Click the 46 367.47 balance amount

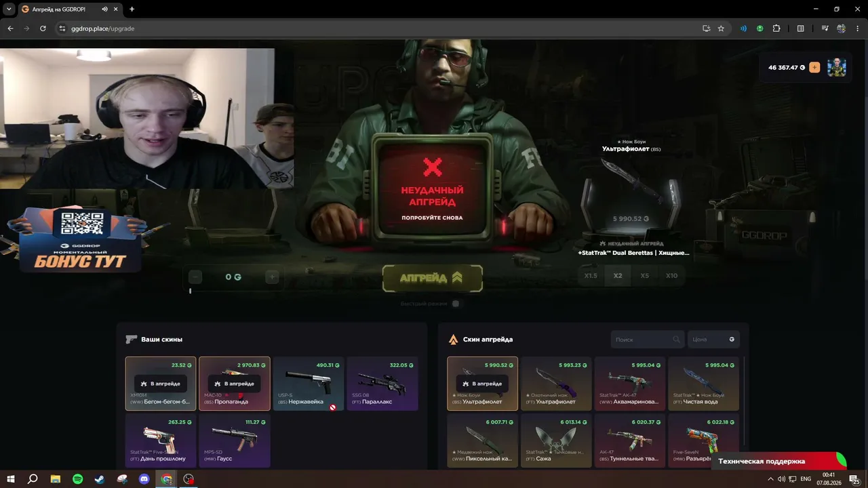tap(787, 68)
